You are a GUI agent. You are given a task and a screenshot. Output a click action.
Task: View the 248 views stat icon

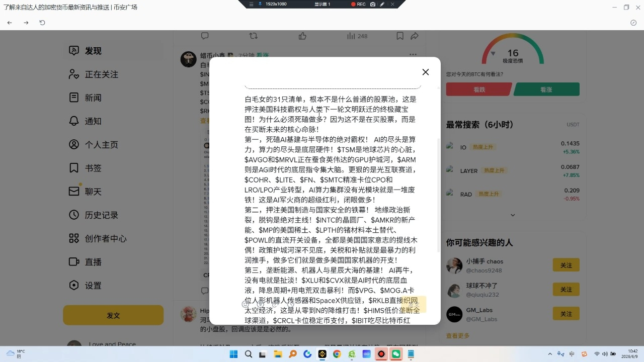click(357, 36)
